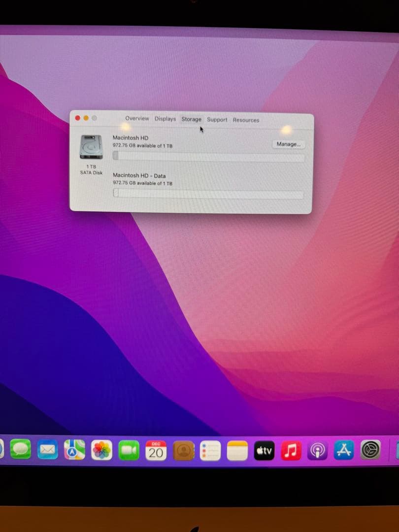Viewport: 399px width, 532px height.
Task: Click the Manage button for Macintosh HD
Action: pyautogui.click(x=289, y=144)
